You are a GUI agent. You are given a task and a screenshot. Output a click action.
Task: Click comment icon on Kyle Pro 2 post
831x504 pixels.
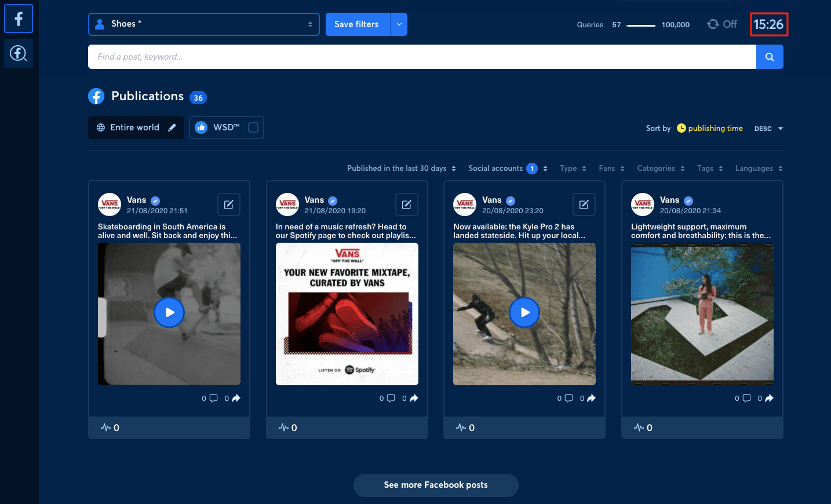coord(568,398)
